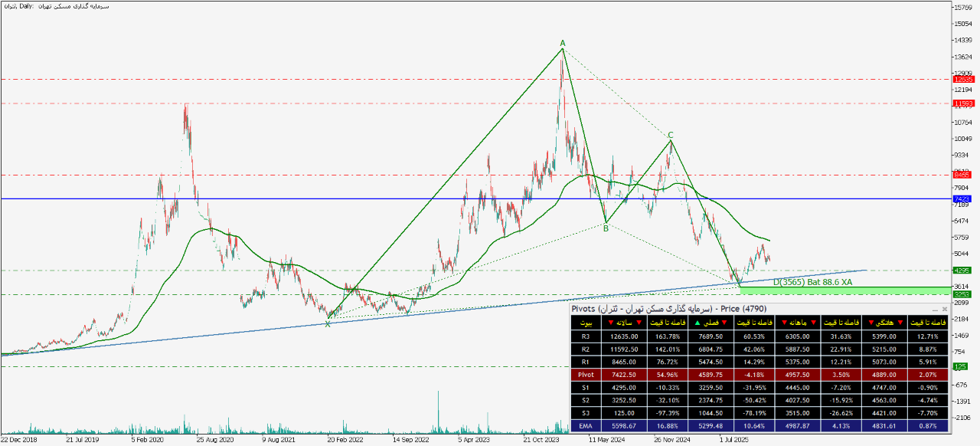Close the Pivots price panel
The image size is (980, 446).
pyautogui.click(x=944, y=309)
